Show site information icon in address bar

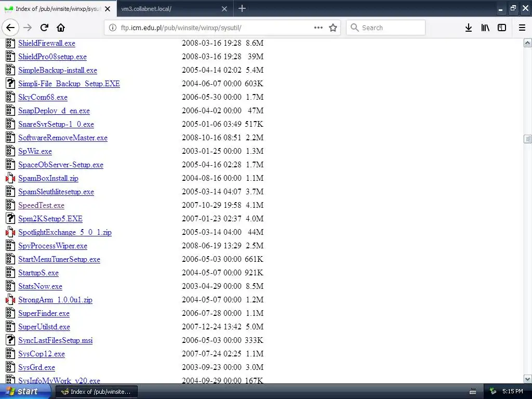tap(113, 28)
